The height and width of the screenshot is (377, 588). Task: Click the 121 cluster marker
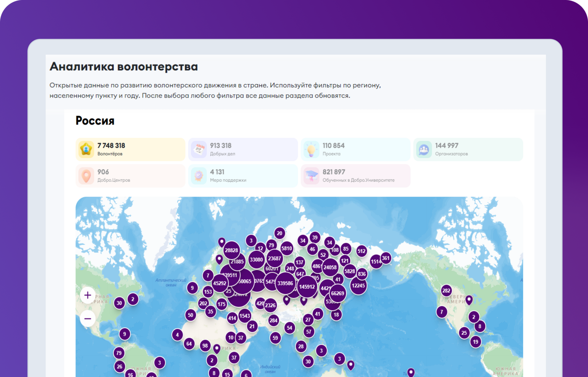click(345, 260)
